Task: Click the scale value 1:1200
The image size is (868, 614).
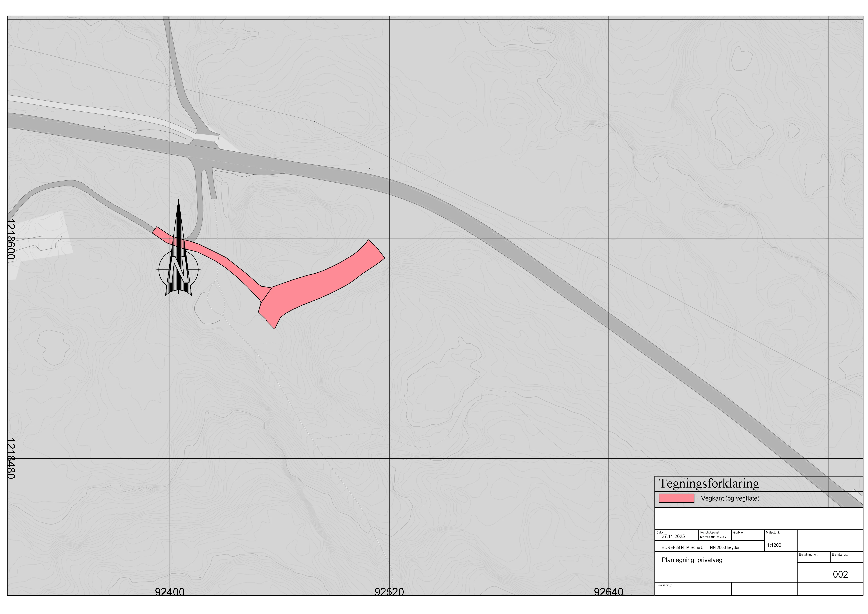Action: [774, 545]
